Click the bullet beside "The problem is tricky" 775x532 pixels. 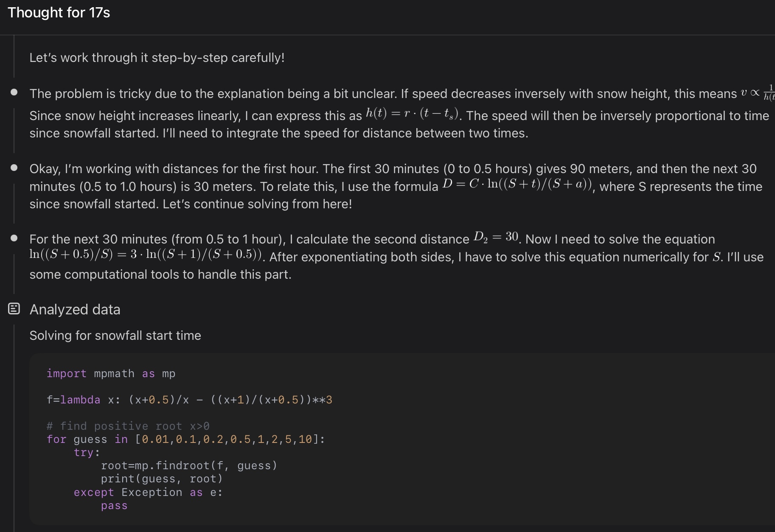14,92
